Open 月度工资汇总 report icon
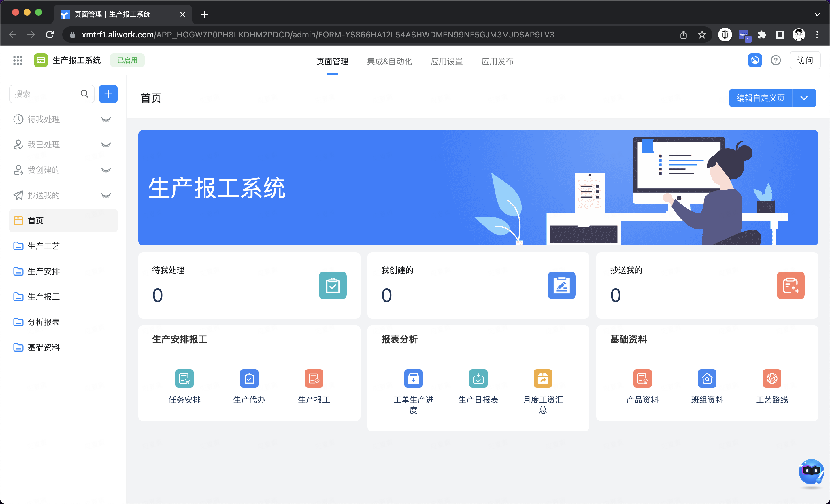The image size is (830, 504). pos(543,378)
